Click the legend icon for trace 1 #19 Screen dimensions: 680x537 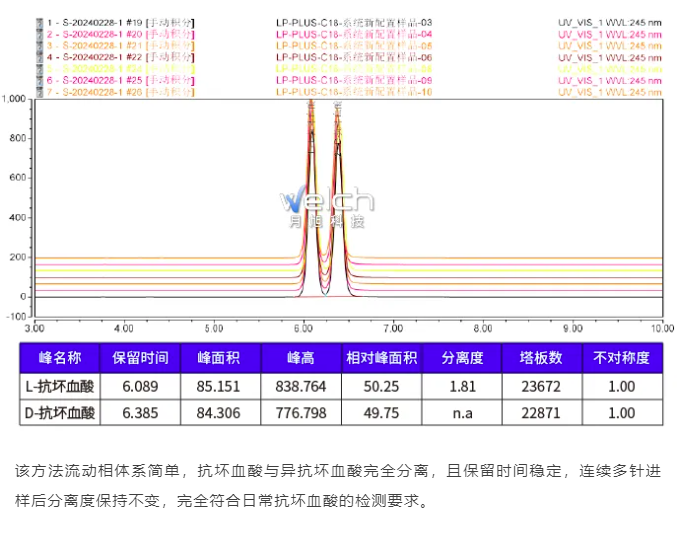(38, 22)
